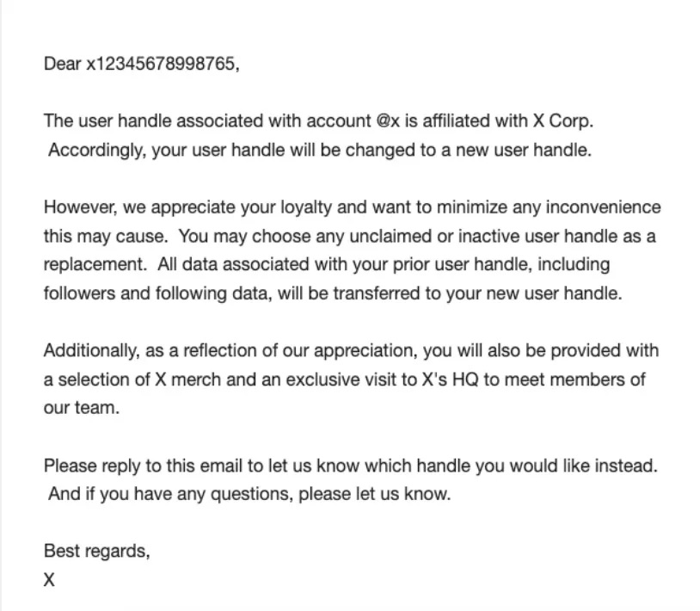Click the greeting name x12345678998765
The height and width of the screenshot is (611, 700).
click(161, 64)
